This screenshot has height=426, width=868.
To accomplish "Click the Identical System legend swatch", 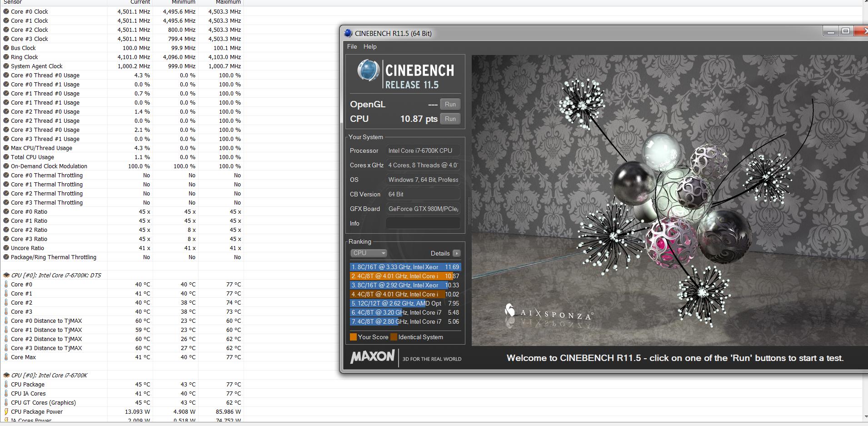I will tap(394, 337).
